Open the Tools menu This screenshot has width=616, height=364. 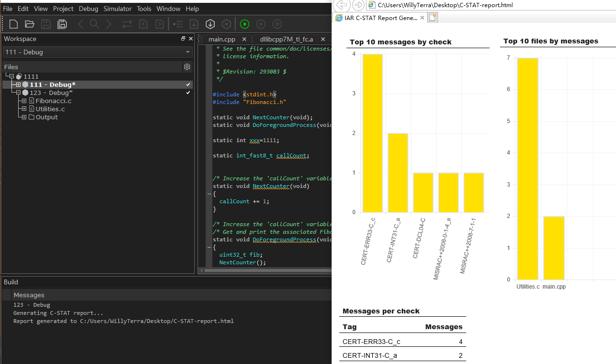[144, 9]
